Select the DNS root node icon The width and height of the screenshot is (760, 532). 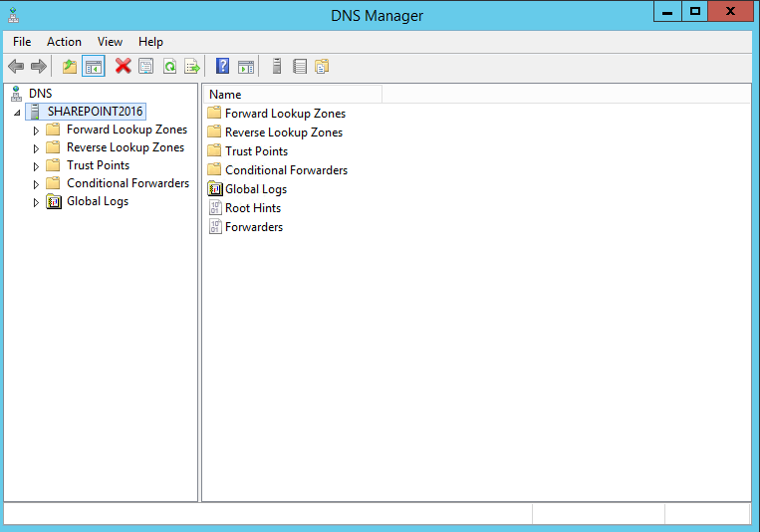click(x=17, y=93)
